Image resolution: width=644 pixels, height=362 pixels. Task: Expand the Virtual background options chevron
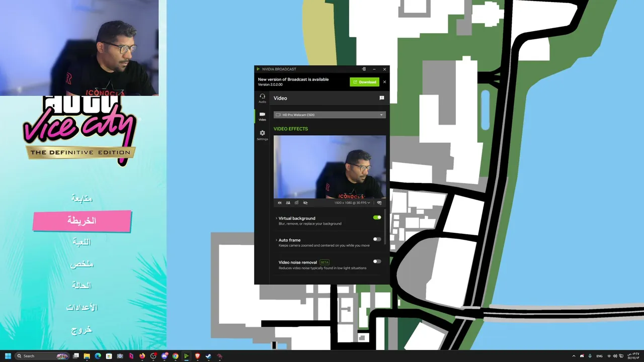[276, 218]
